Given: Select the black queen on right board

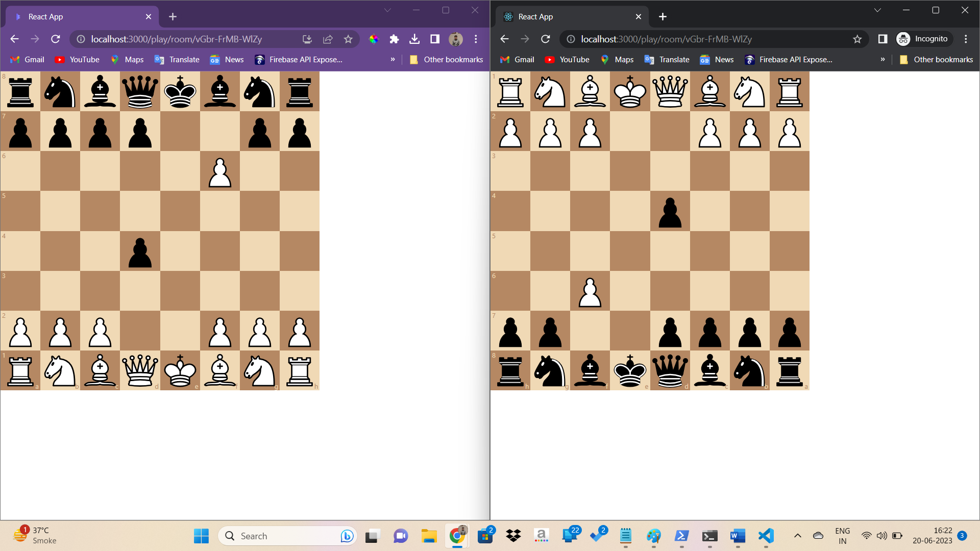Looking at the screenshot, I should click(670, 371).
